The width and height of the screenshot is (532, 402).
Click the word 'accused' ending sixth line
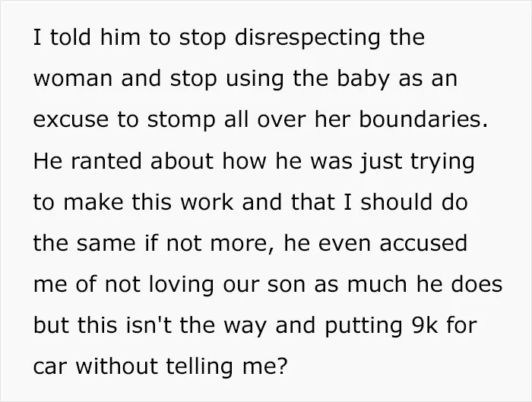pos(423,243)
